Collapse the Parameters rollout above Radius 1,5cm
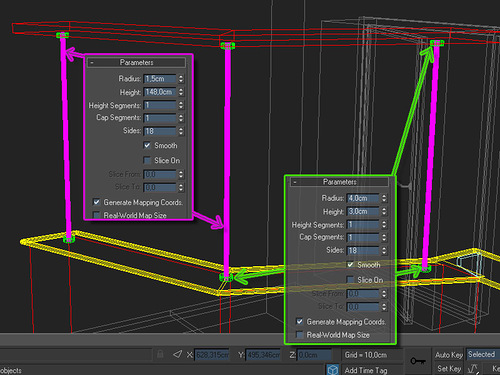This screenshot has width=500, height=375. click(136, 62)
